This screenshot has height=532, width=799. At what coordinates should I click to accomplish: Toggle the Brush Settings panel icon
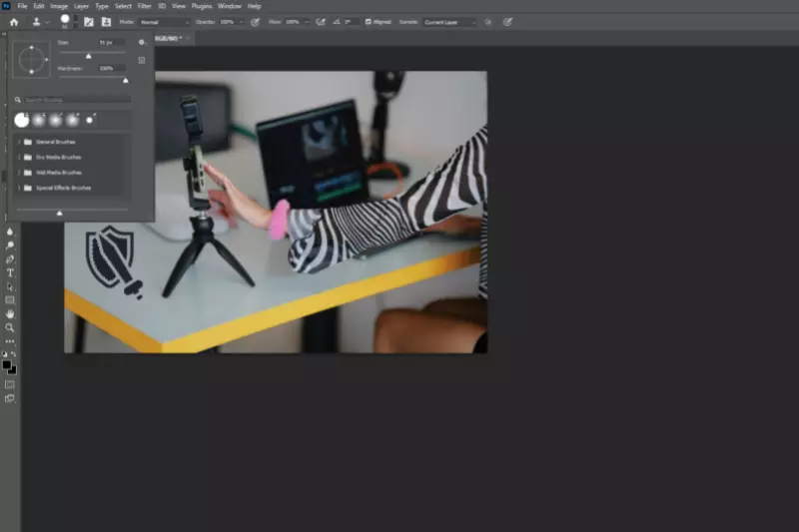(89, 22)
